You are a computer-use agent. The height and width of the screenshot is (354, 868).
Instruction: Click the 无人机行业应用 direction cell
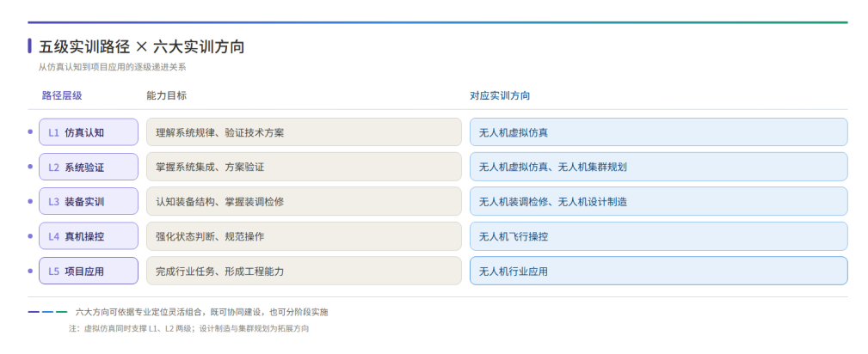(659, 271)
